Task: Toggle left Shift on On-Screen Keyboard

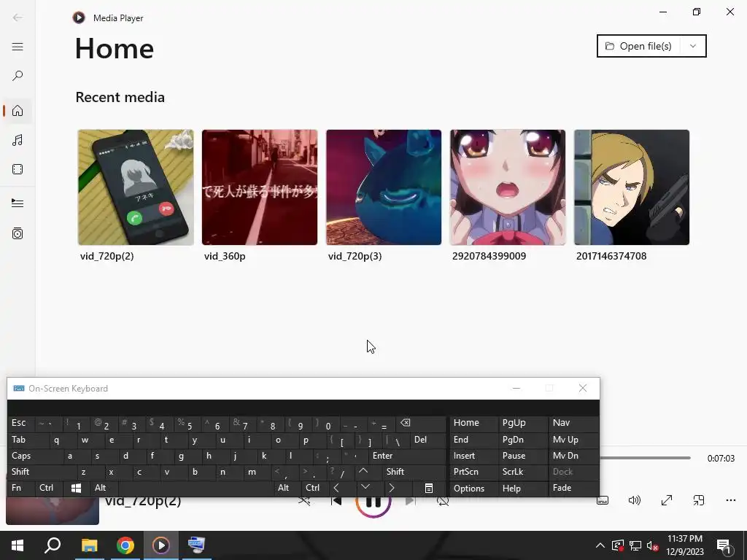Action: coord(42,472)
